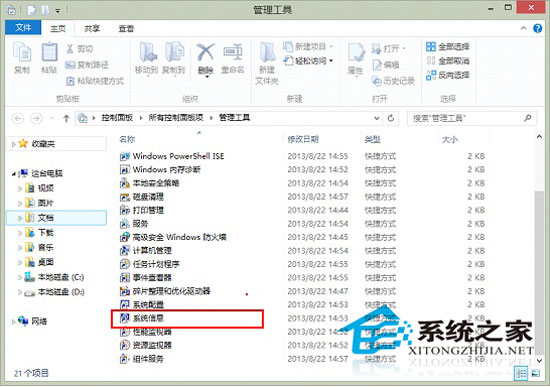Collapse the This PC (这台电脑) node

click(x=13, y=173)
